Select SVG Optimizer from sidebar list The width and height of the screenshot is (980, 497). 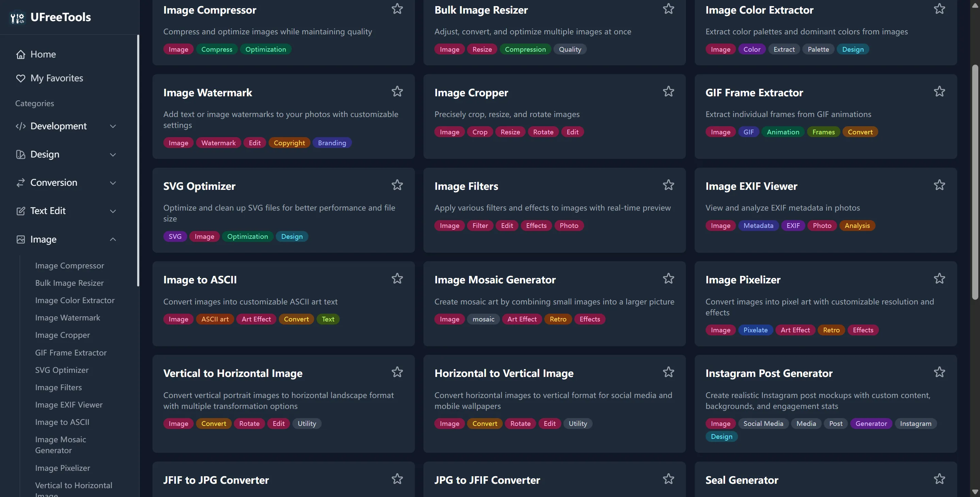[x=62, y=370]
